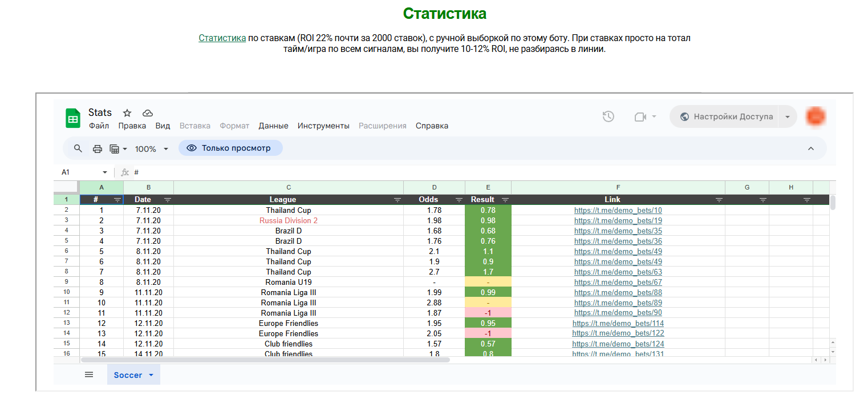
Task: Click the Stats document title
Action: pyautogui.click(x=100, y=112)
